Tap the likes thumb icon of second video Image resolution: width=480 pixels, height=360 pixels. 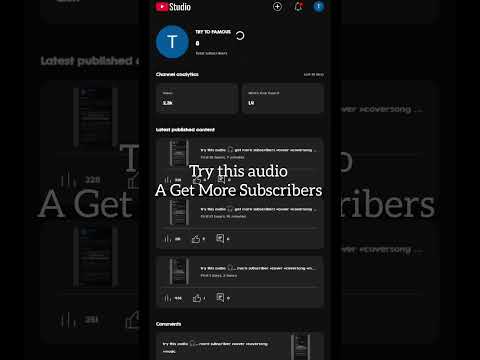[196, 239]
